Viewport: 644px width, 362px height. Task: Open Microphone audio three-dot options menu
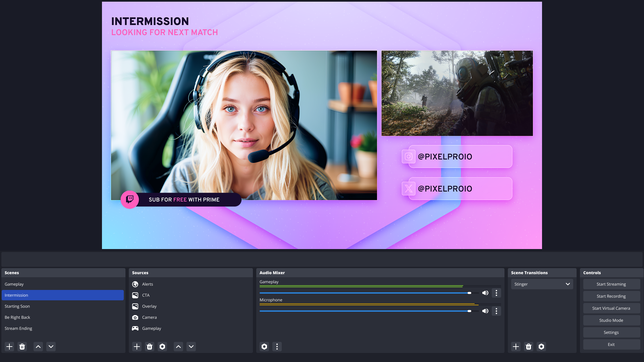[x=496, y=311]
